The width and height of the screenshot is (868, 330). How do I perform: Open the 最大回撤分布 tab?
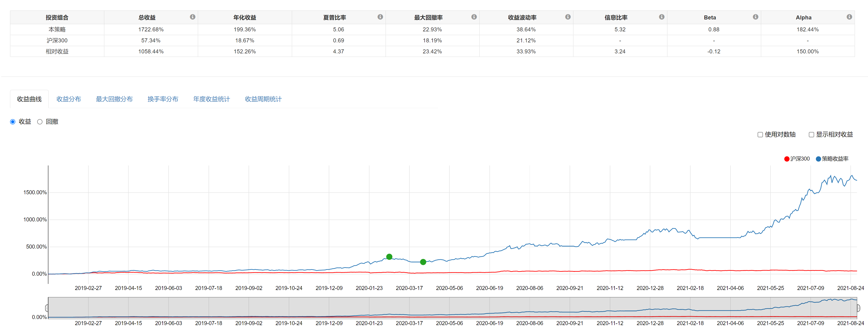(114, 99)
